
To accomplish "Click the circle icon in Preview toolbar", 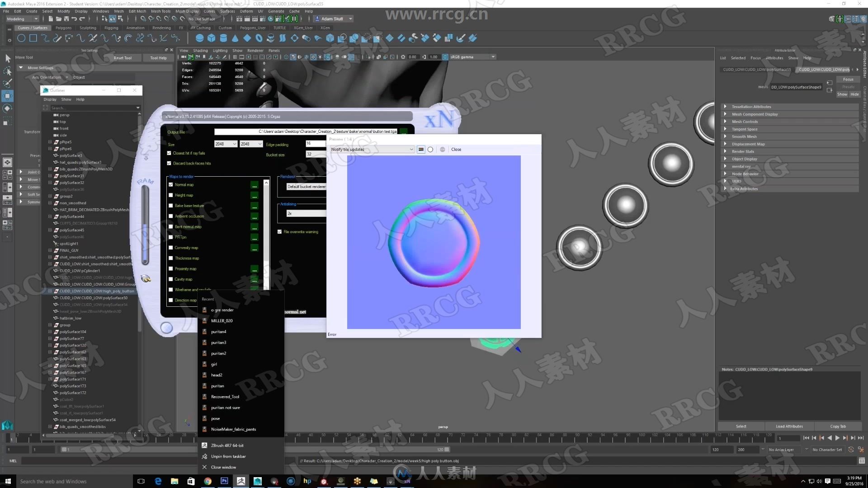I will [x=430, y=150].
